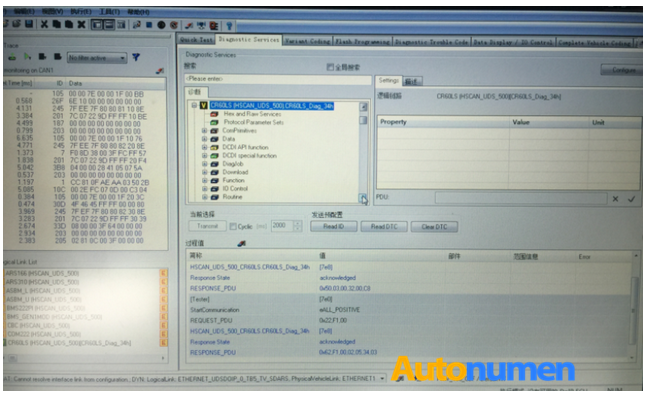The height and width of the screenshot is (394, 647).
Task: Open the No filter active dropdown
Action: pos(97,58)
